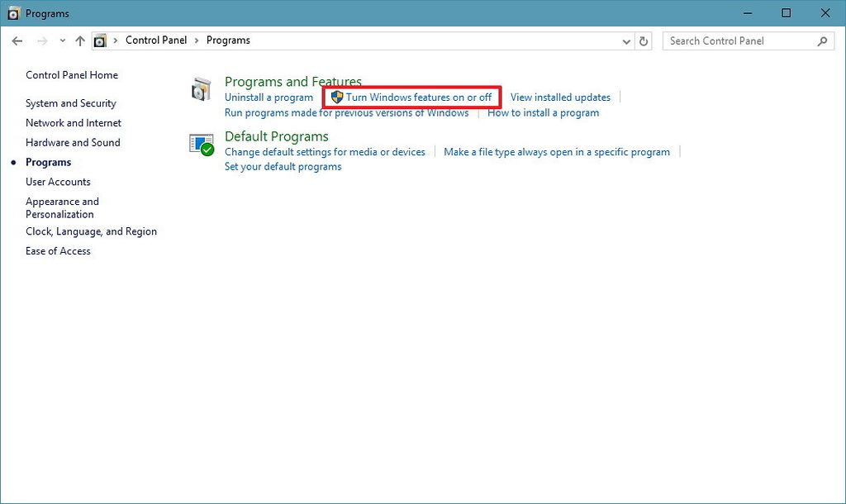Expand the address bar dropdown chevron
Image resolution: width=846 pixels, height=504 pixels.
626,40
